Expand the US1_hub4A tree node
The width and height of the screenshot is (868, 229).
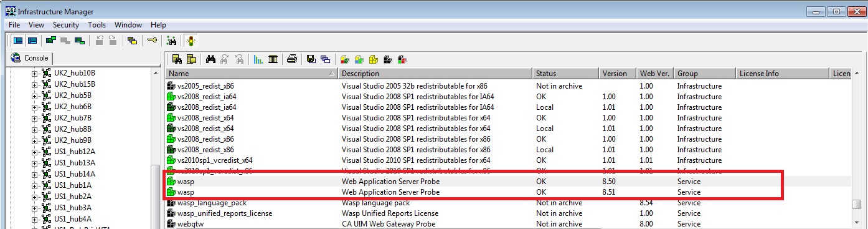point(35,219)
